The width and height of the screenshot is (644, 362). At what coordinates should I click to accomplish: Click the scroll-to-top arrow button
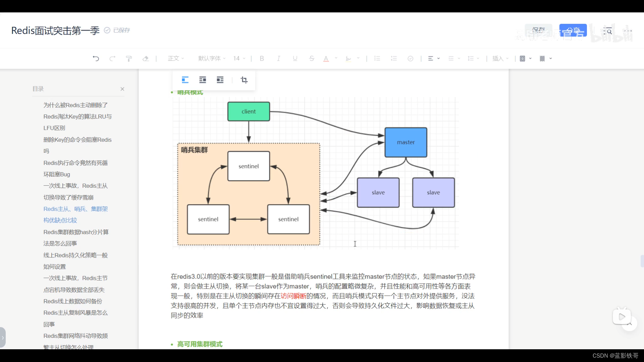click(630, 324)
